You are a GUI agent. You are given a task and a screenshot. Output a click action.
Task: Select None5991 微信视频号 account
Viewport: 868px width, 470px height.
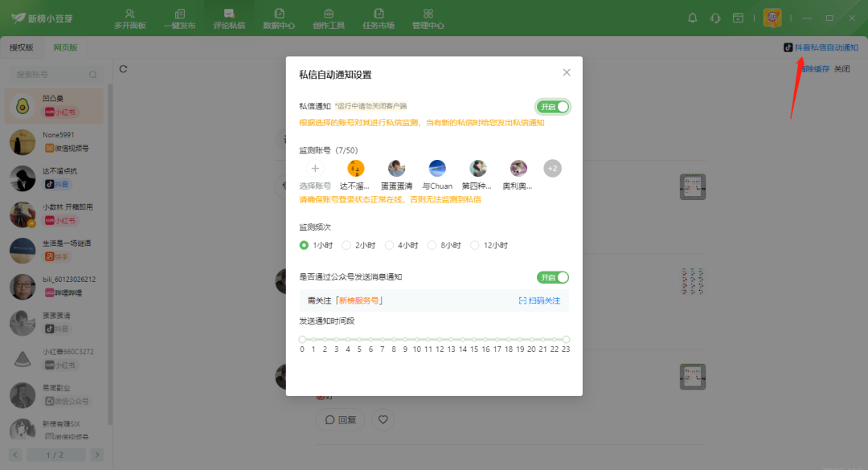(55, 142)
